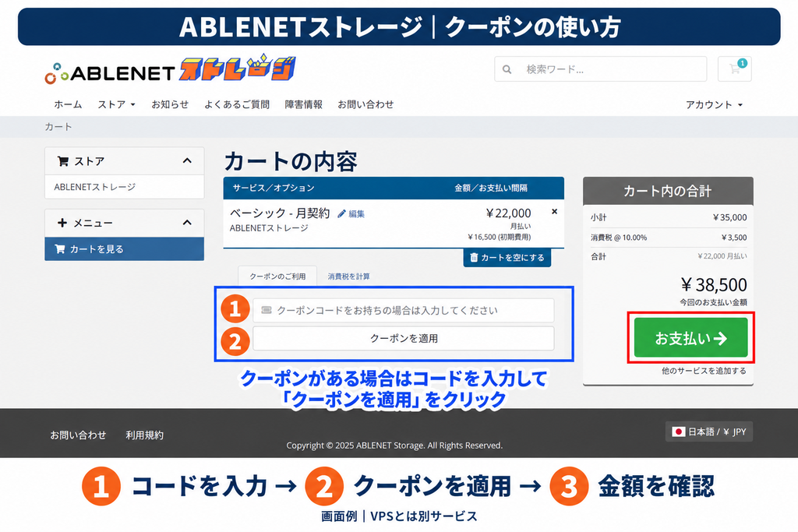Open 他のサービスを追加する link

coord(704,371)
